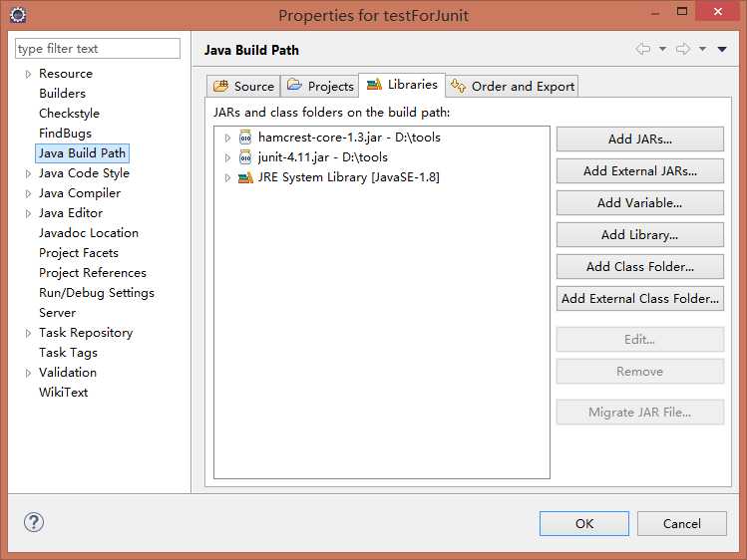Viewport: 747px width, 560px height.
Task: Click the Source tab folder icon
Action: pyautogui.click(x=220, y=86)
